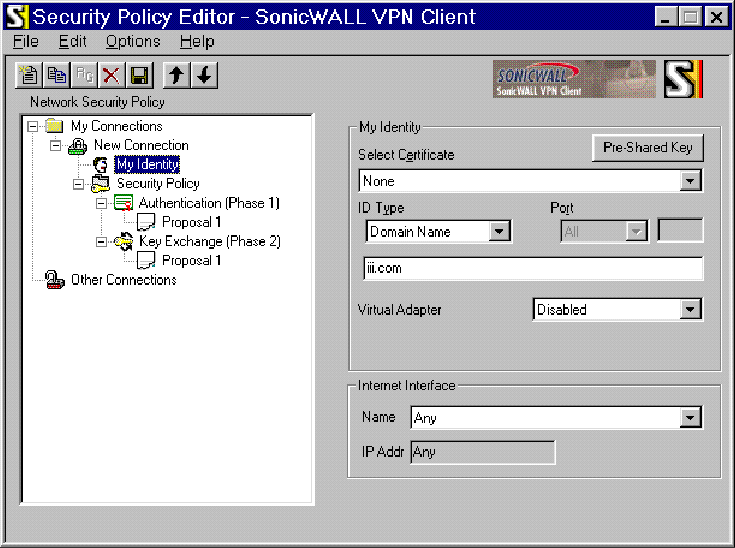Open the Select Certificate dropdown
The width and height of the screenshot is (735, 548).
pos(690,181)
